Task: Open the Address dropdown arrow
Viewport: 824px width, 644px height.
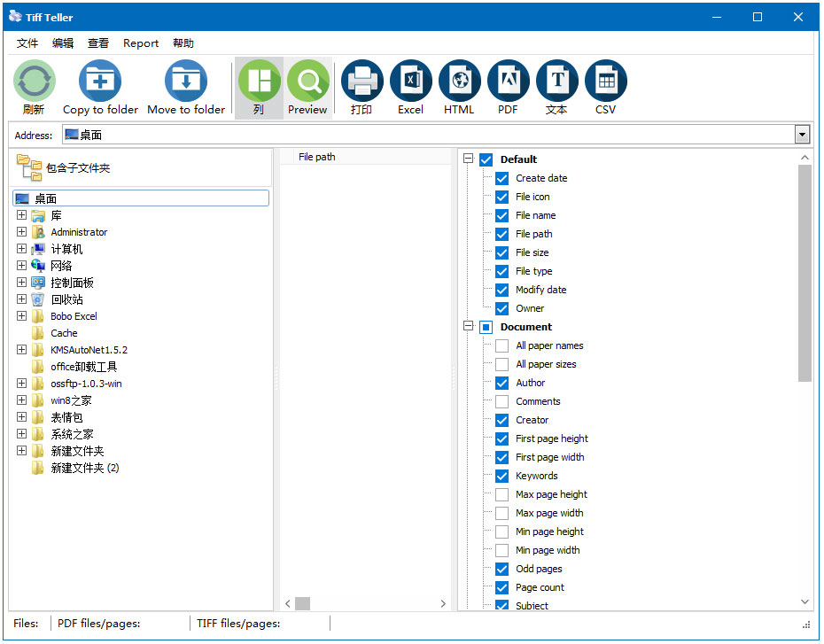Action: pos(802,135)
